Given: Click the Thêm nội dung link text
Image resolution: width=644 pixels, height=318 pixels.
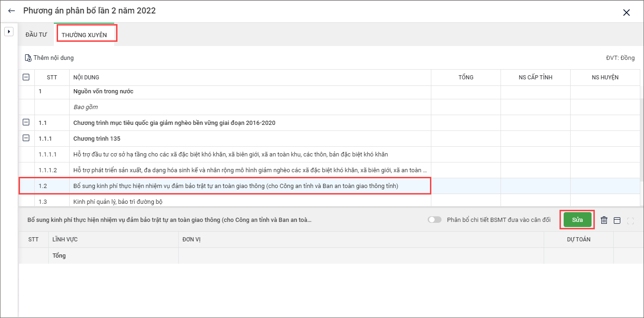Looking at the screenshot, I should 53,58.
